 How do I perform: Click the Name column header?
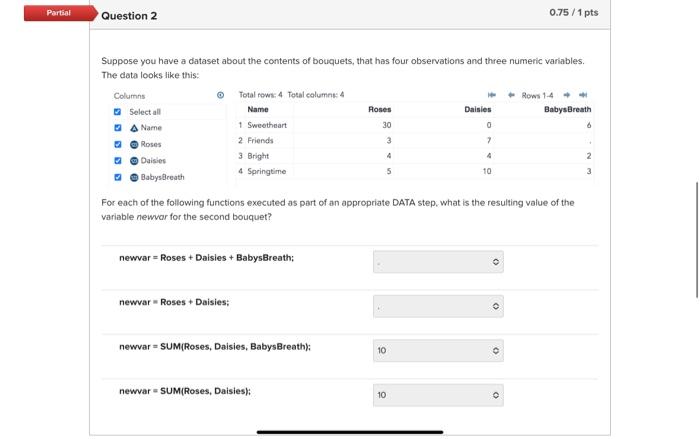(258, 109)
